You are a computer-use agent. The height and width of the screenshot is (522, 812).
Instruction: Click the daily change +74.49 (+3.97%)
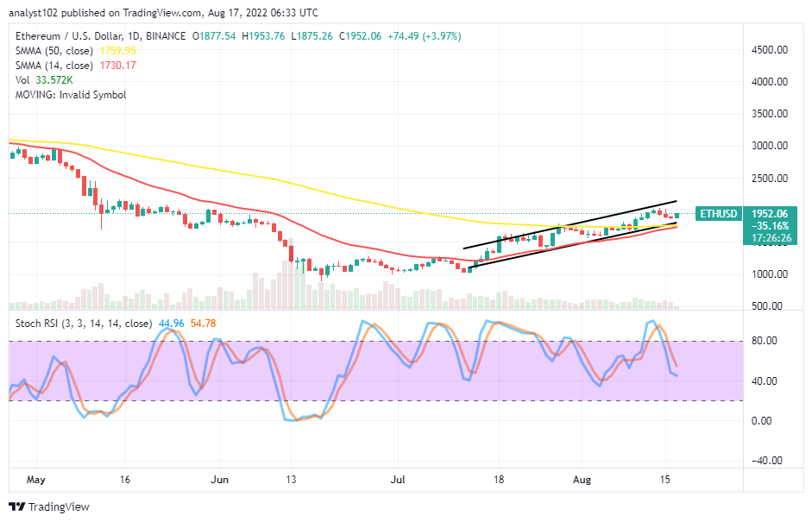(425, 36)
